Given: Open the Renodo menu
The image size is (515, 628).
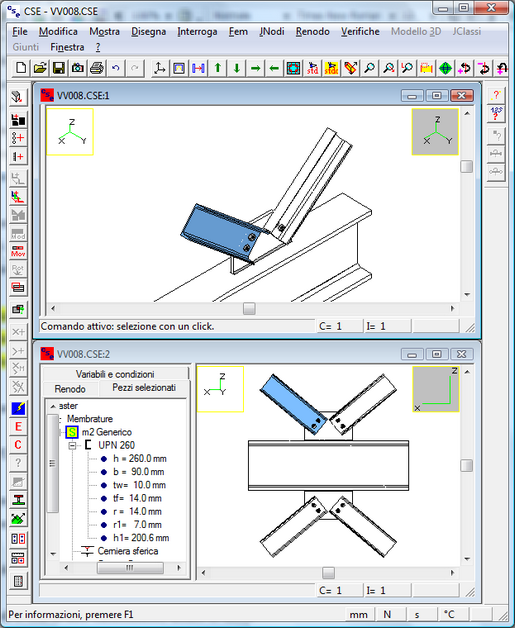Looking at the screenshot, I should coord(312,32).
